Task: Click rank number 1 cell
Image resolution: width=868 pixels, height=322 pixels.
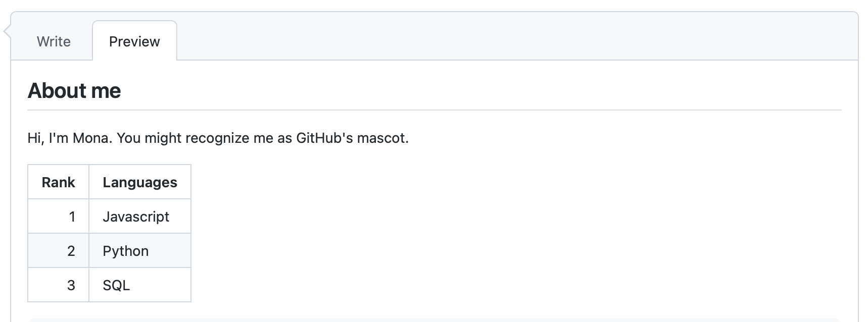Action: [x=72, y=216]
